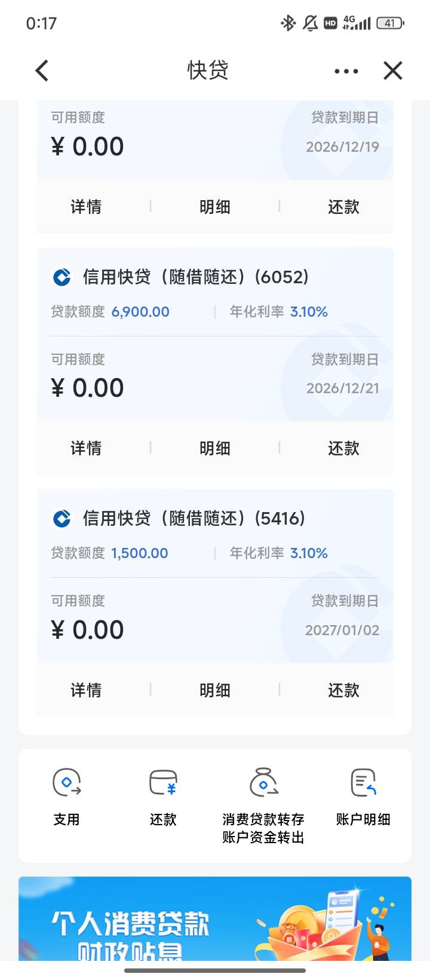Viewport: 430px width, 980px height.
Task: Tap 还款 for loan ending 5416
Action: tap(343, 690)
